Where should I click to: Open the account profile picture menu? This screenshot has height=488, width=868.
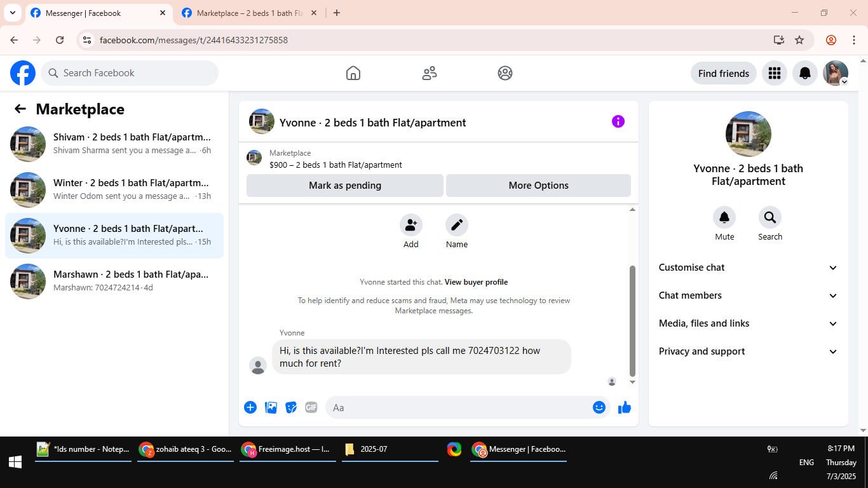pyautogui.click(x=836, y=73)
